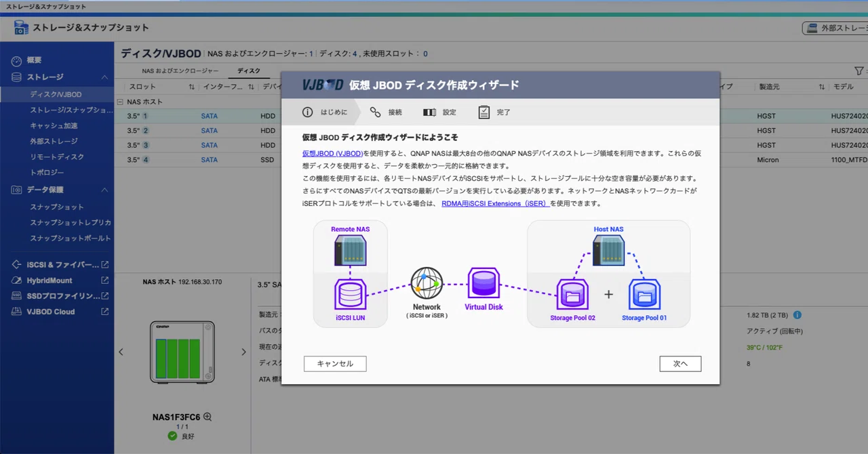Image resolution: width=868 pixels, height=454 pixels.
Task: Click the はじめに info step icon
Action: click(x=307, y=112)
